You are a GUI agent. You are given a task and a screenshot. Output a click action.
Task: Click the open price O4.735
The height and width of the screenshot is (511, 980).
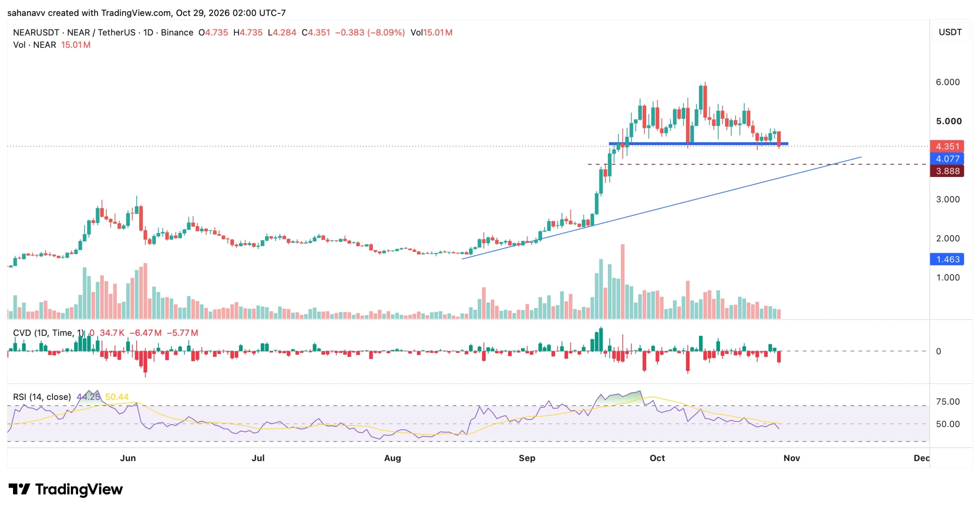213,33
